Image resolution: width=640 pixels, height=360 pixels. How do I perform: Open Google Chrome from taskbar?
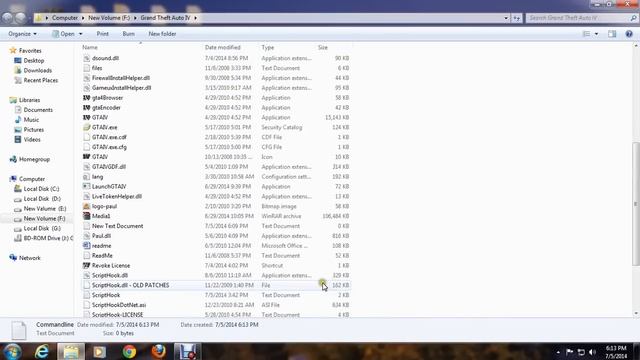(x=129, y=351)
